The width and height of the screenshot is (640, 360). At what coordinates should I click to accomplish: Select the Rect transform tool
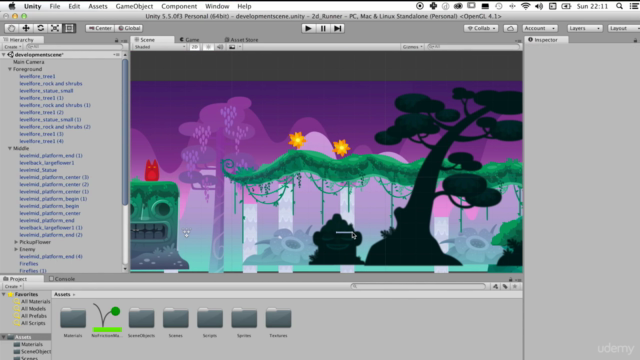(x=69, y=28)
